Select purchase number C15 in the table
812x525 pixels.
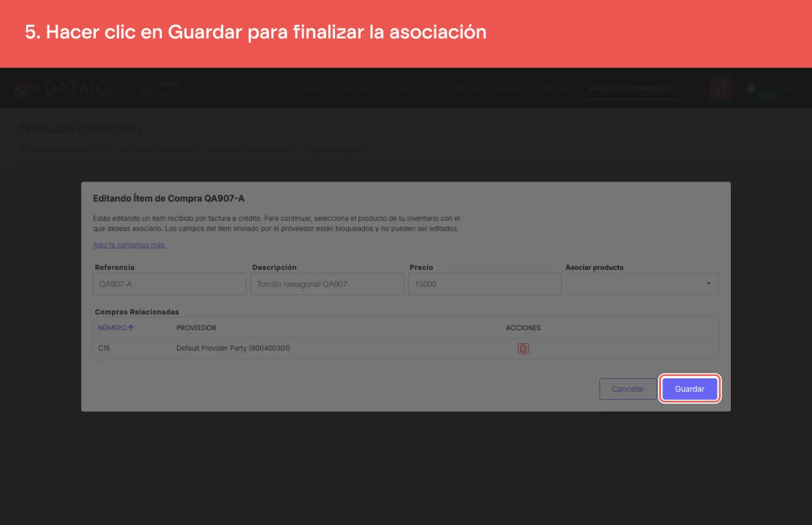(104, 349)
